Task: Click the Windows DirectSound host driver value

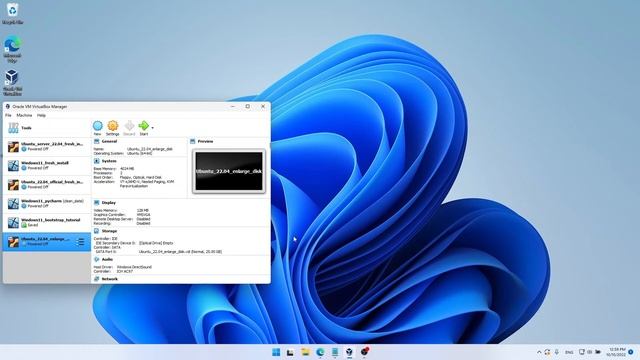Action: (x=134, y=267)
